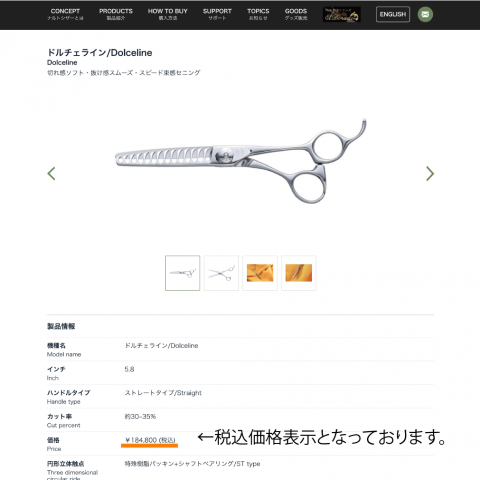This screenshot has width=480, height=480.
Task: Click the main Dolceline scissors image
Action: [x=240, y=161]
